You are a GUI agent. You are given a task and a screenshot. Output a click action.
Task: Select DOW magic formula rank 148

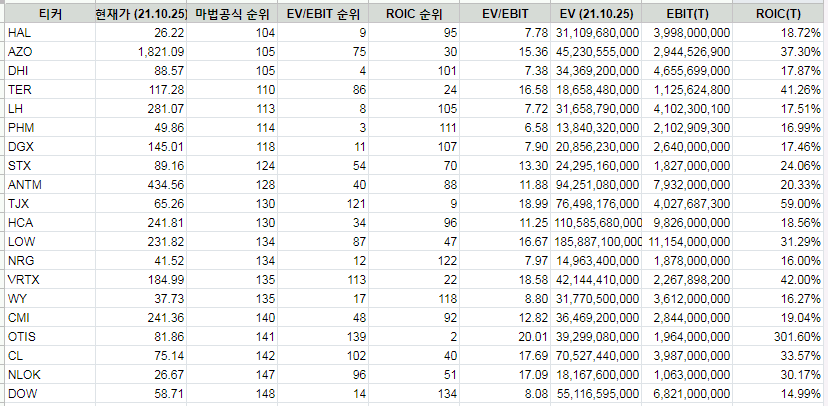pyautogui.click(x=232, y=394)
